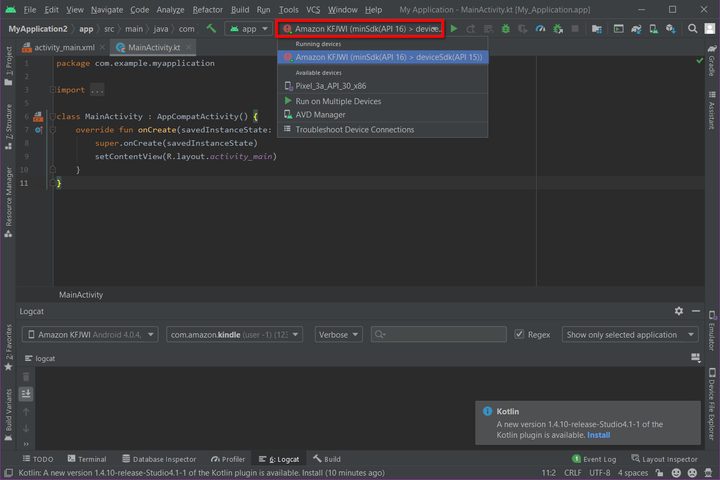Click the Kotlin notification info icon
Screen dimensions: 720x480
[487, 411]
